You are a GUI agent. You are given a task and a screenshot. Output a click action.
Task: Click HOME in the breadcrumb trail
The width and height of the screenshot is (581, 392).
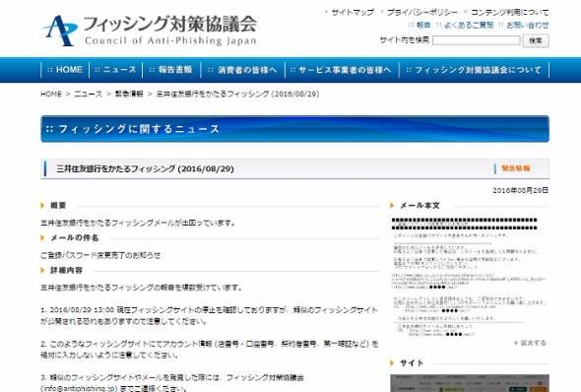click(51, 95)
